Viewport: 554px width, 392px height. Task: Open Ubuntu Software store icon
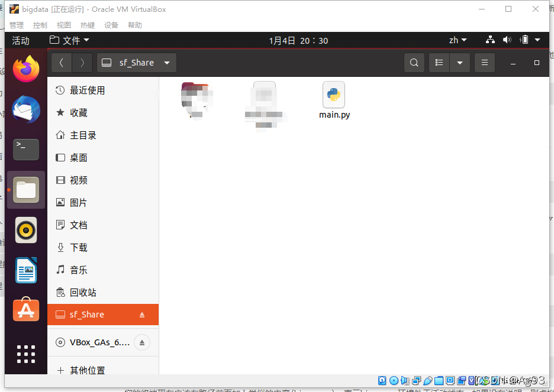click(26, 309)
